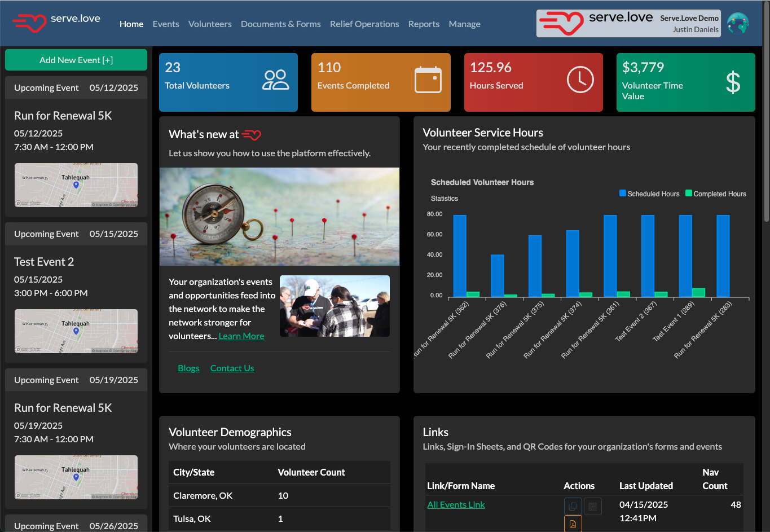Screen dimensions: 770x532
Task: Open Documents & Forms menu
Action: pos(281,24)
